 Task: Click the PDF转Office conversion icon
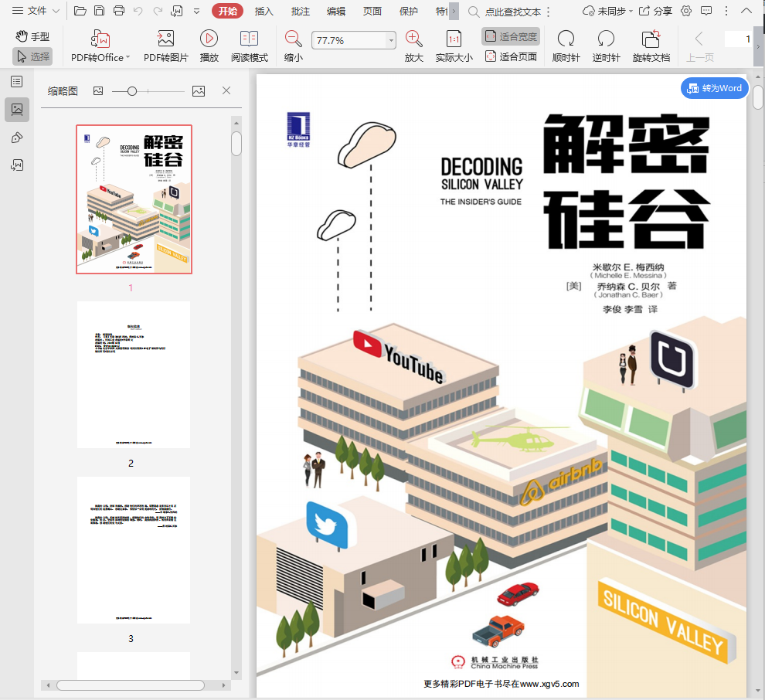click(x=100, y=39)
